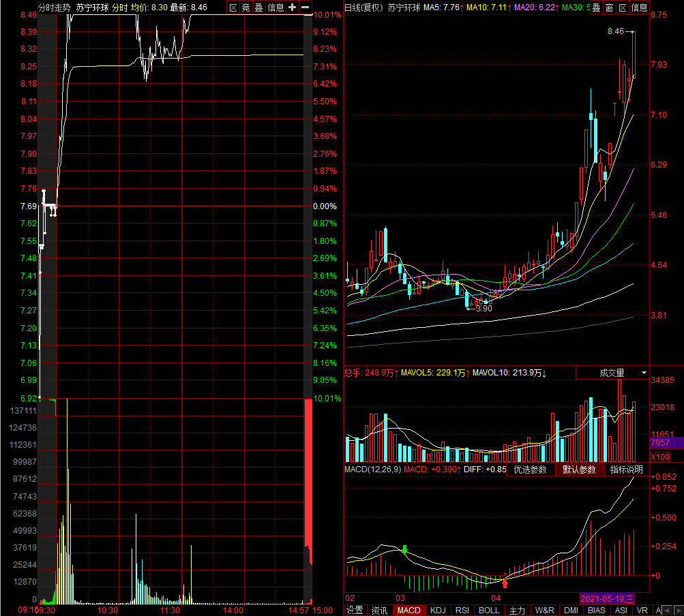This screenshot has height=616, width=684.
Task: Click the 竞 auction button on intraday chart
Action: (246, 7)
